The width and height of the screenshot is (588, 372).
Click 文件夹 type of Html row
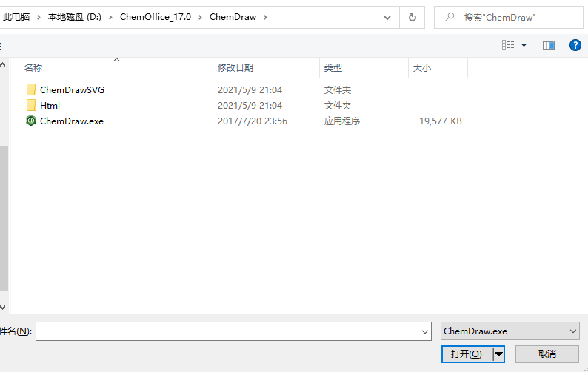pyautogui.click(x=338, y=106)
